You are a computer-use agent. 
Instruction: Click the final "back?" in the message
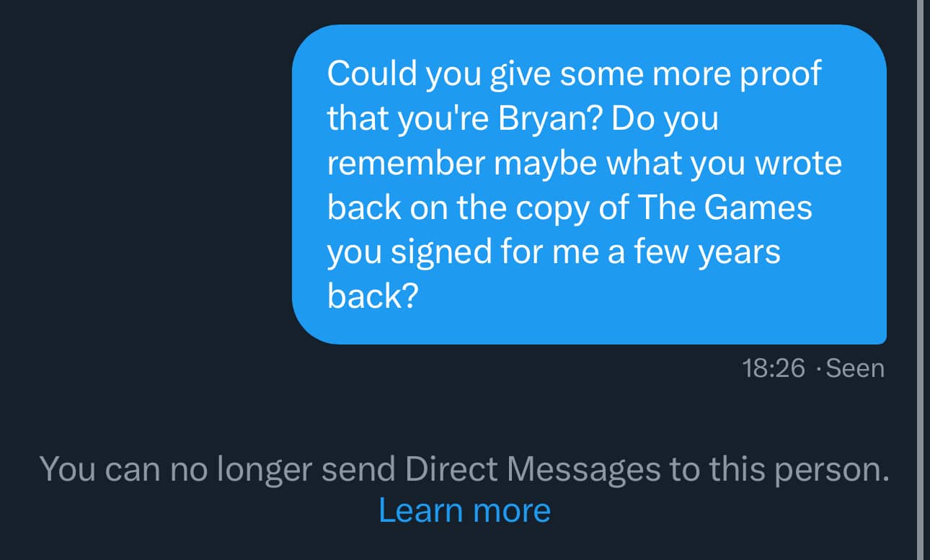point(373,297)
